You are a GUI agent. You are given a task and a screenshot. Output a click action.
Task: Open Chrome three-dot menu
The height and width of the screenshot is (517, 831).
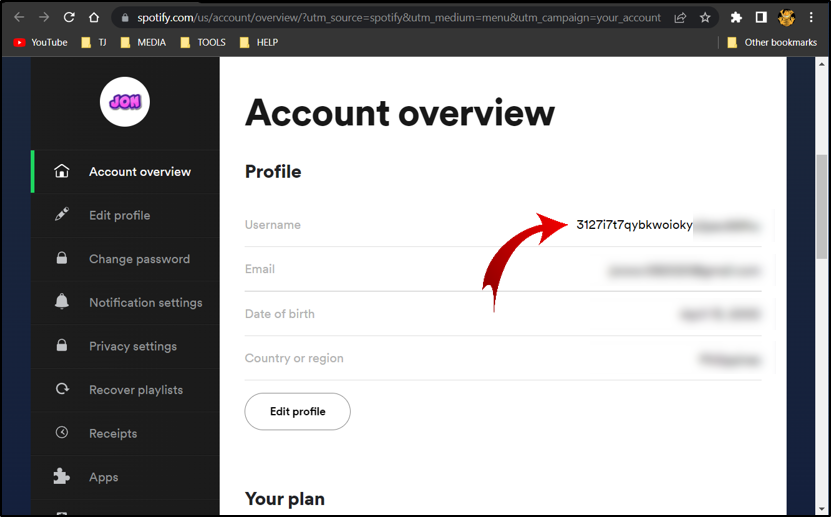coord(811,18)
